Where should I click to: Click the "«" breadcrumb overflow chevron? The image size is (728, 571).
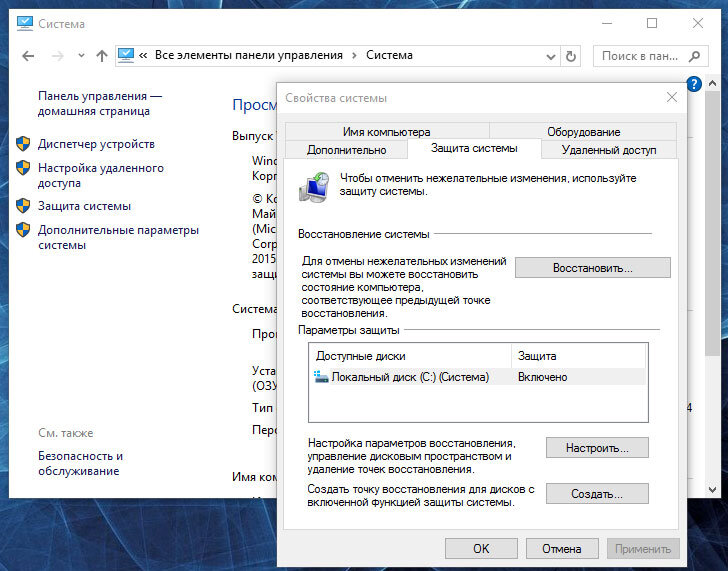(143, 55)
